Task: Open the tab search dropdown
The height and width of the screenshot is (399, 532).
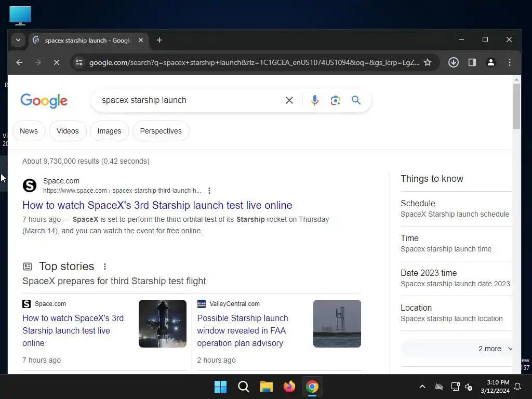Action: (18, 41)
